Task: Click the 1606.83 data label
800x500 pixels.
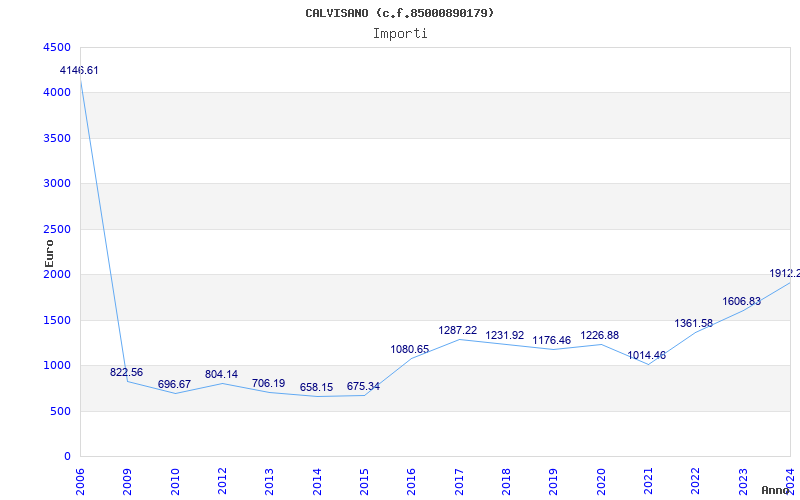Action: [x=741, y=302]
